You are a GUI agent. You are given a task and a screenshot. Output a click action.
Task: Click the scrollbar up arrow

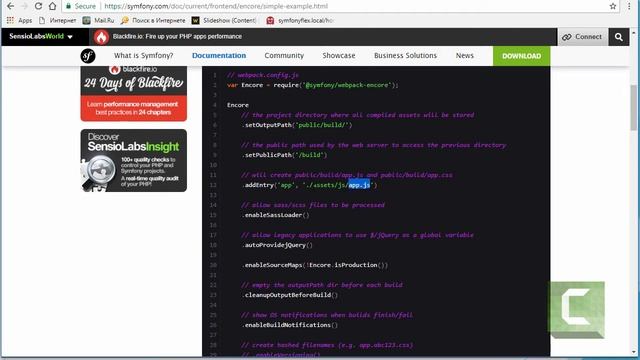coord(633,33)
